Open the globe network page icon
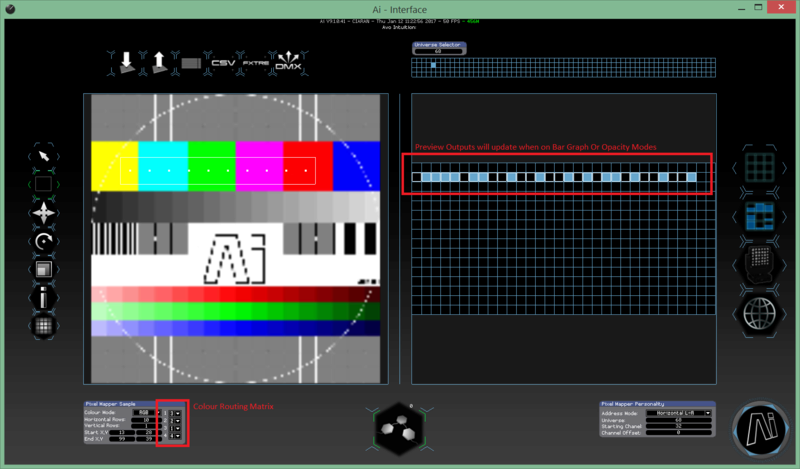The width and height of the screenshot is (800, 469). click(x=759, y=314)
